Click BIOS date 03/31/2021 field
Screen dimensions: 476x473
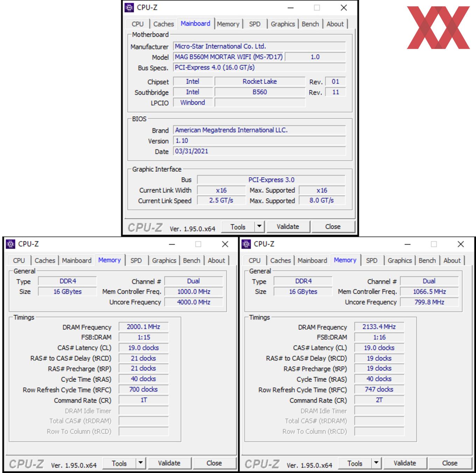click(259, 151)
